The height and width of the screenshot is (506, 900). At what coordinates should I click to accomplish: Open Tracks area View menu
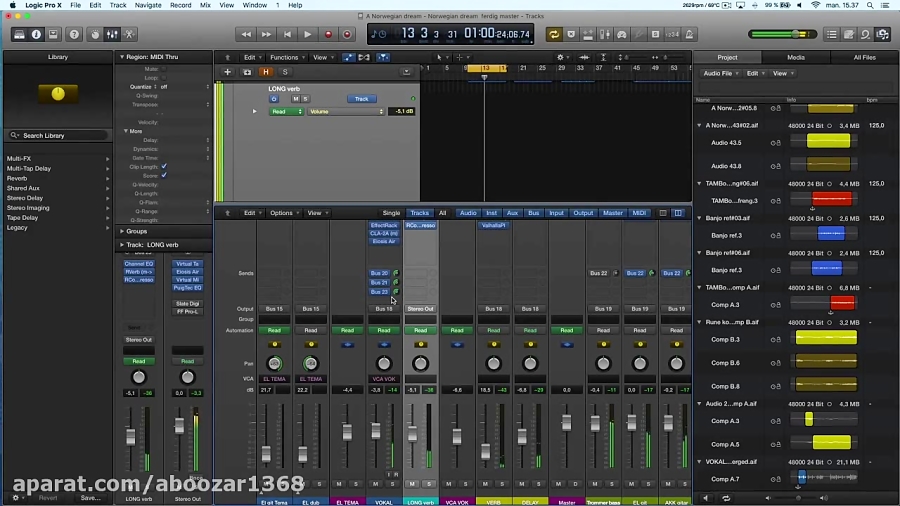tap(323, 57)
